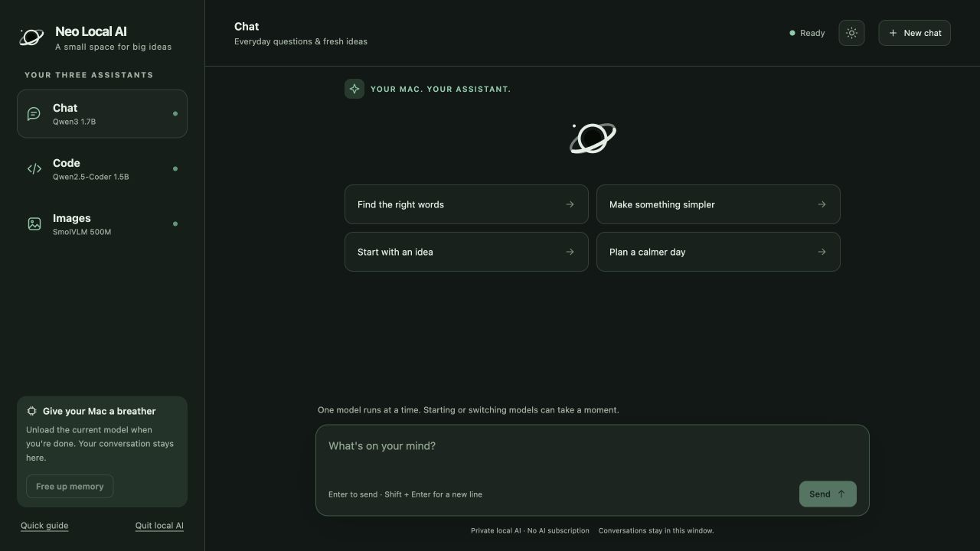Image resolution: width=980 pixels, height=551 pixels.
Task: Choose Find the right words suggestion
Action: pyautogui.click(x=466, y=204)
